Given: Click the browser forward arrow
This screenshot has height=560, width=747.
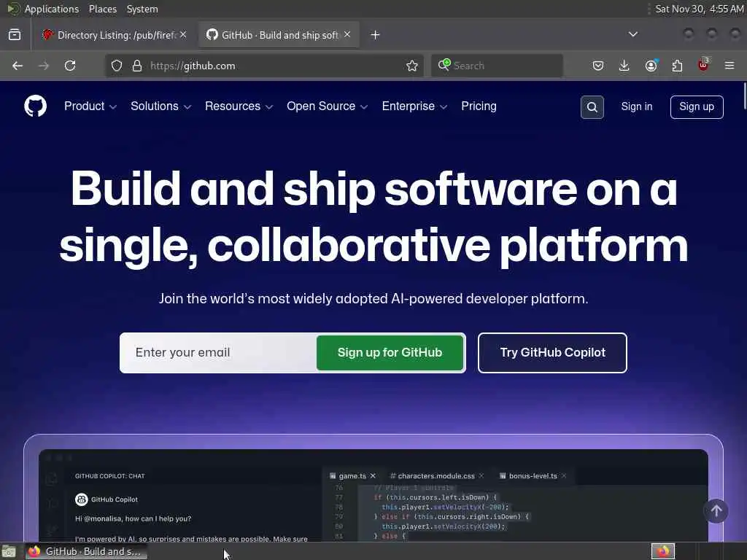Looking at the screenshot, I should (x=44, y=66).
